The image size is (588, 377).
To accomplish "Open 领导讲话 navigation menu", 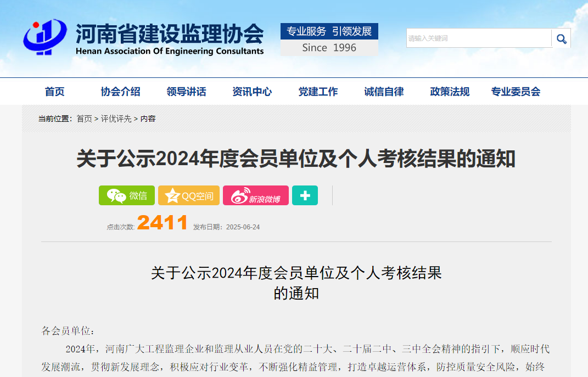I will coord(187,92).
